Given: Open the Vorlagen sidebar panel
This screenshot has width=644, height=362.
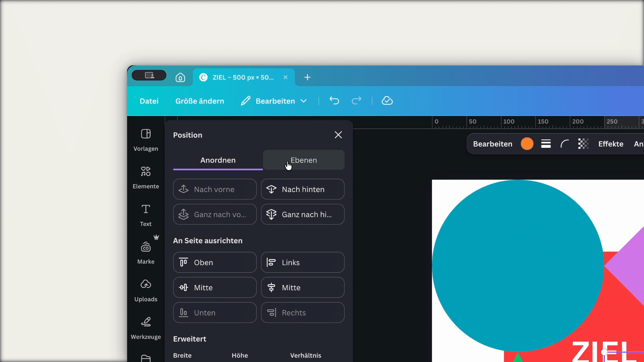Looking at the screenshot, I should point(146,140).
